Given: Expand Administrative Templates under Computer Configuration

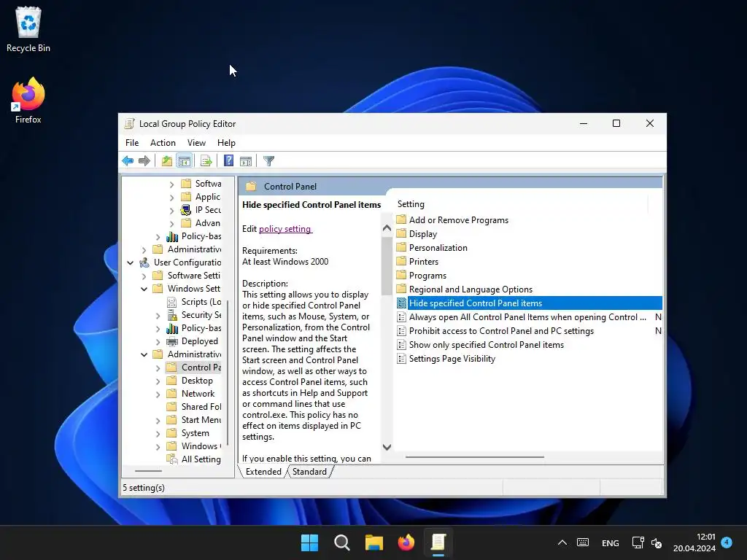Looking at the screenshot, I should click(x=144, y=249).
